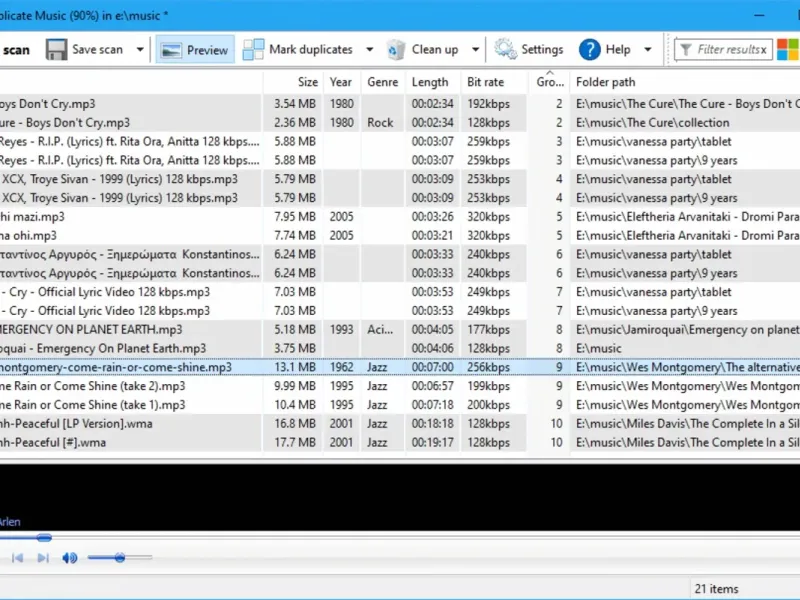
Task: Sort by the Folder path column header
Action: (605, 82)
